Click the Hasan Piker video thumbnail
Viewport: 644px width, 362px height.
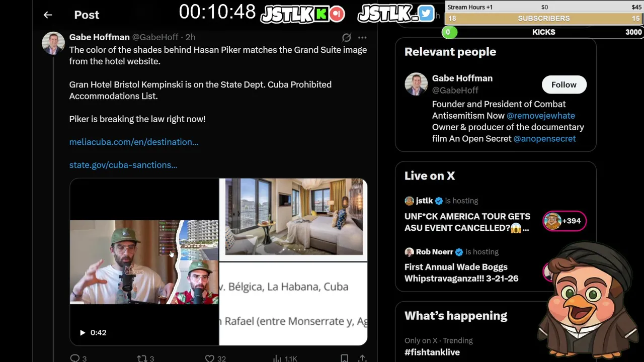coord(144,262)
